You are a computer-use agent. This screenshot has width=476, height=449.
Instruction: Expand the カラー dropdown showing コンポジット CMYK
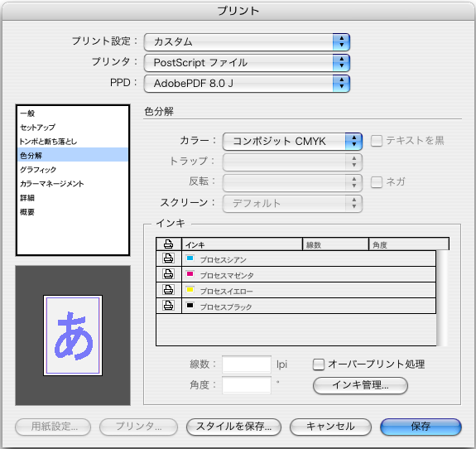[x=292, y=142]
